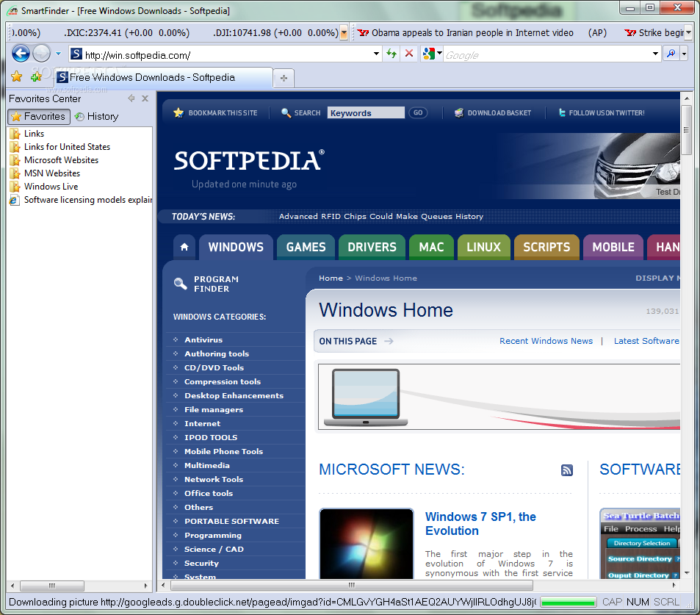Expand the Microsoft Websites folder

[54, 160]
